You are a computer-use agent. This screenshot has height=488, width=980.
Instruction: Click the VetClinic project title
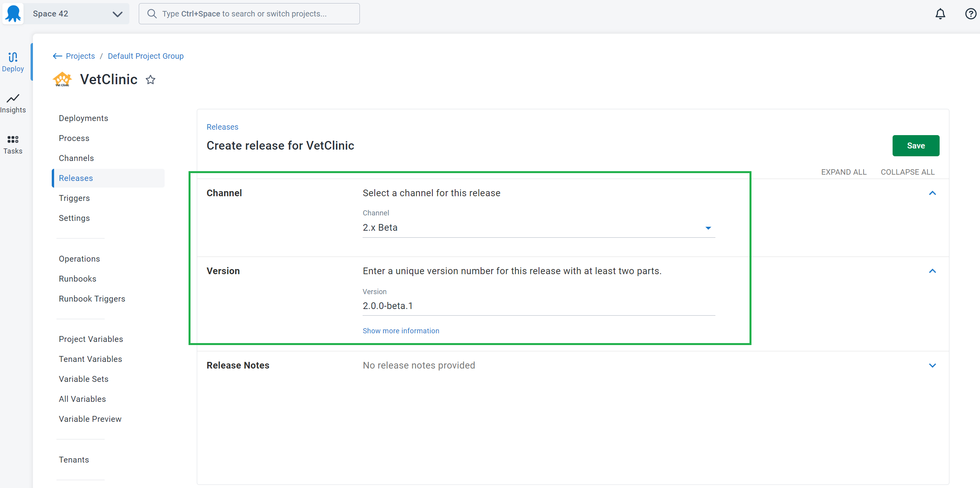pos(109,80)
